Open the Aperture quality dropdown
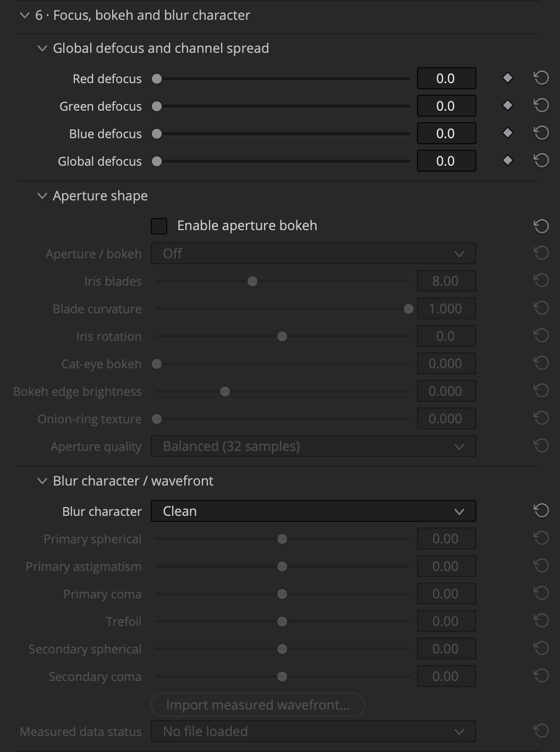 click(314, 446)
